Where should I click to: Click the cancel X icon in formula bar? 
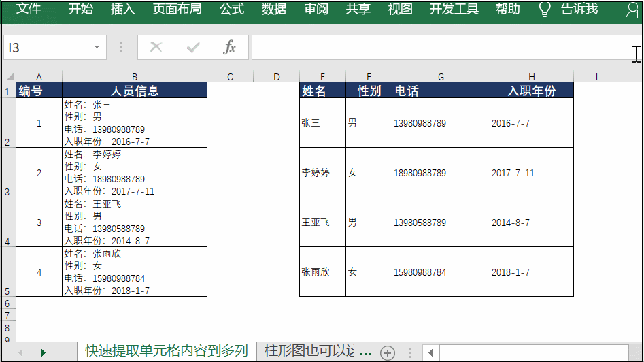pyautogui.click(x=156, y=47)
